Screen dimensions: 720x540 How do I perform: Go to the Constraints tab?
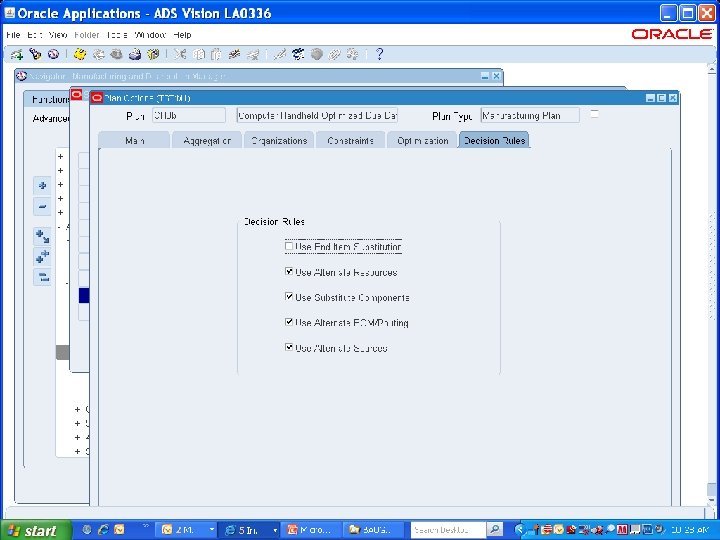[x=351, y=141]
